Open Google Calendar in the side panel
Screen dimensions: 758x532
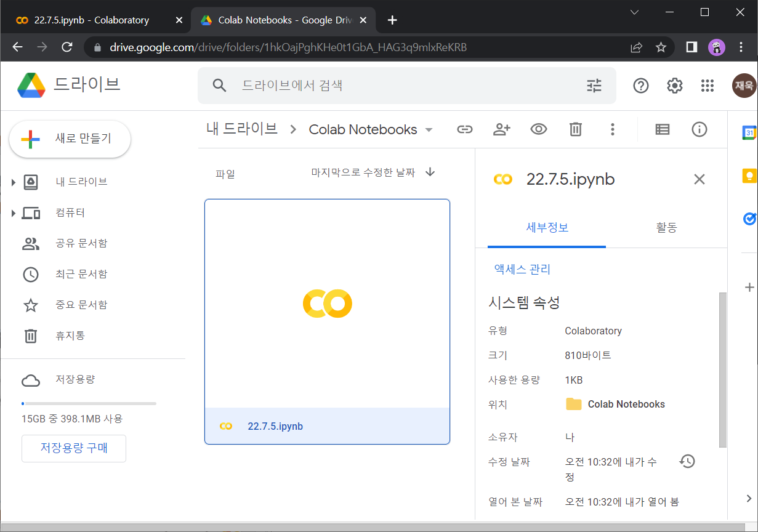point(749,132)
